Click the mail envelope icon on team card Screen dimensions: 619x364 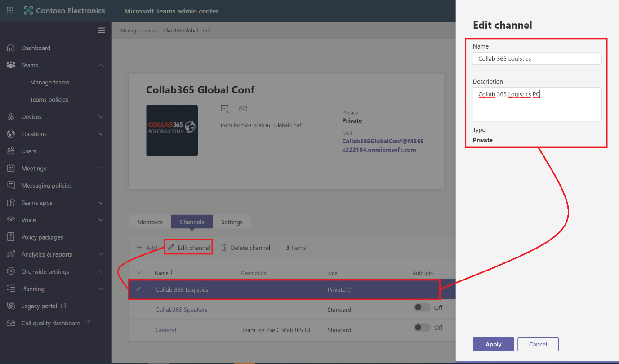[x=243, y=109]
